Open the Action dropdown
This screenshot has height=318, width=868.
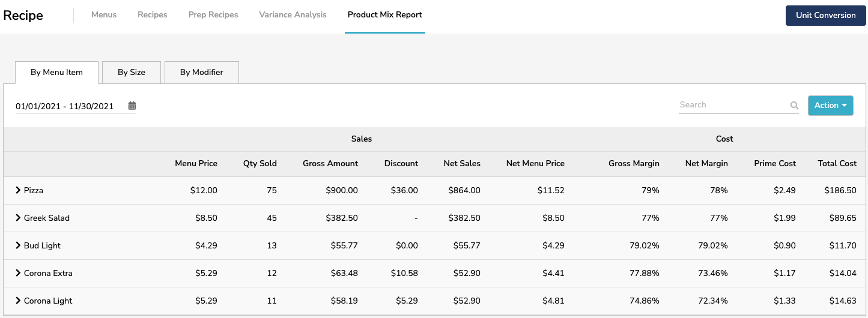[830, 105]
